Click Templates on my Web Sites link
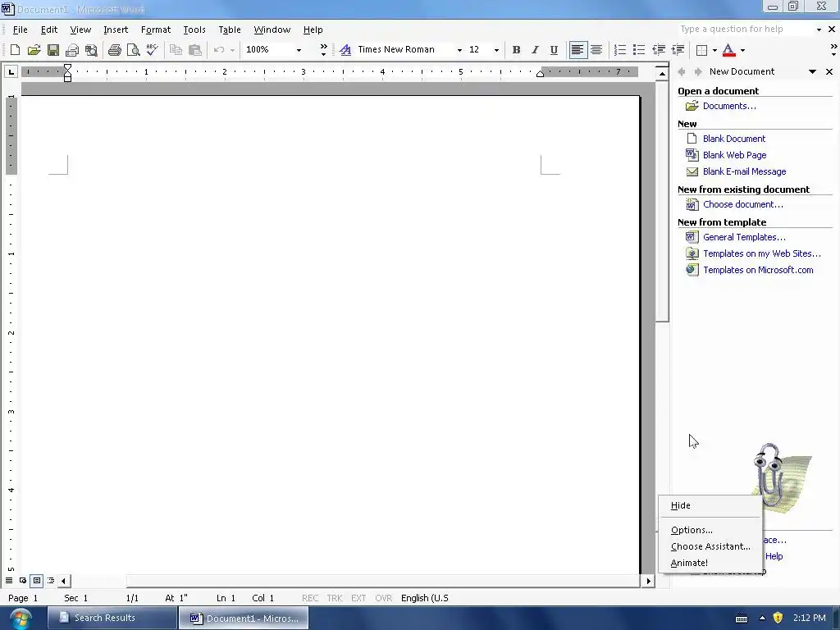Screen dimensions: 840x630 coord(762,254)
